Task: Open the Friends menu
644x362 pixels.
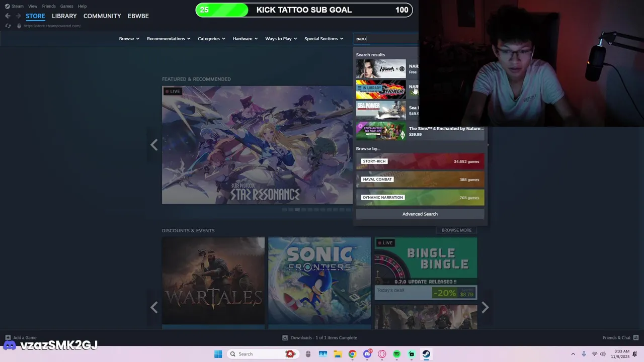Action: (x=49, y=6)
